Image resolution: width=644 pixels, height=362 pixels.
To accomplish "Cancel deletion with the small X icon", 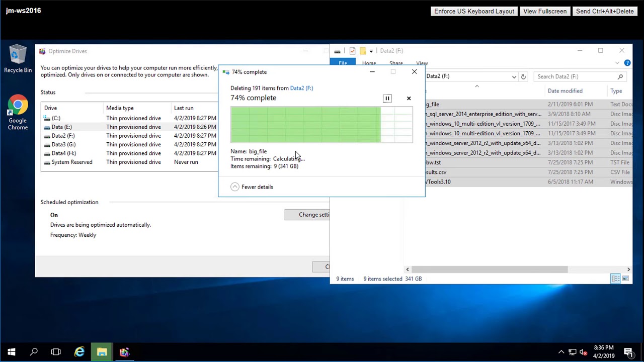I will [x=409, y=99].
